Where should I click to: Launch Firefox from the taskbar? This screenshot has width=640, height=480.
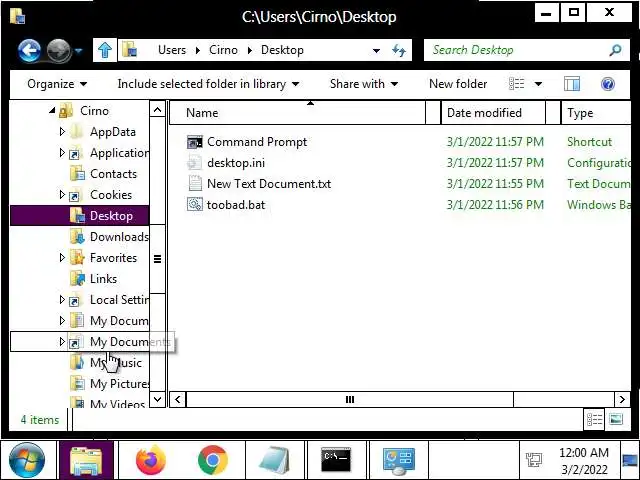[x=151, y=460]
